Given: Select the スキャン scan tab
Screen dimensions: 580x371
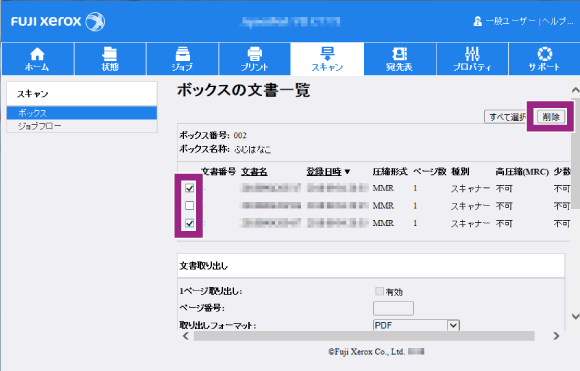Looking at the screenshot, I should coord(327,59).
